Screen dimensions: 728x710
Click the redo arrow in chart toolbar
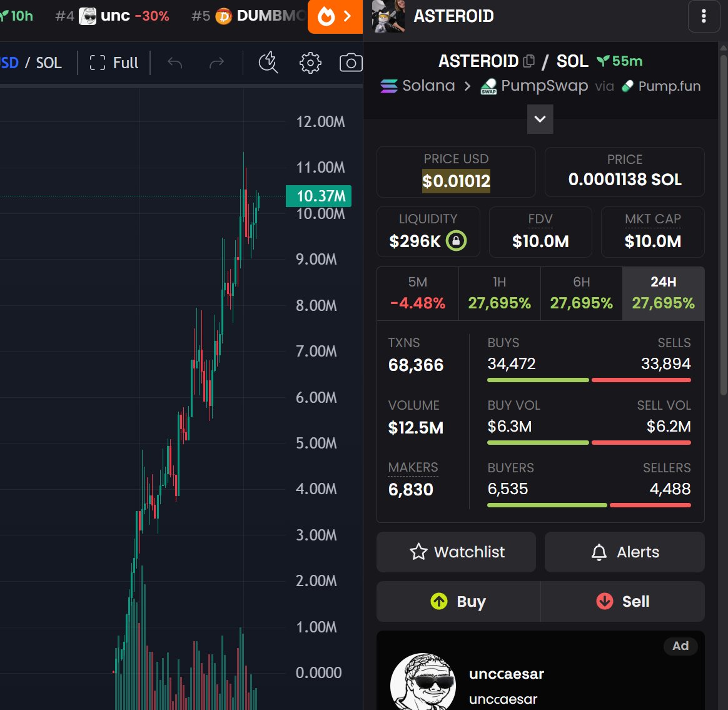(x=216, y=63)
